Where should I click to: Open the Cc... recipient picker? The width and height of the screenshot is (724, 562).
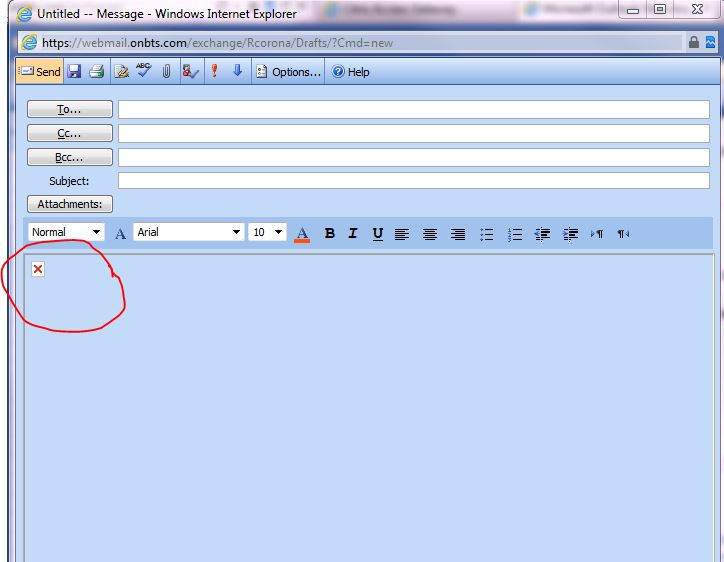point(70,133)
